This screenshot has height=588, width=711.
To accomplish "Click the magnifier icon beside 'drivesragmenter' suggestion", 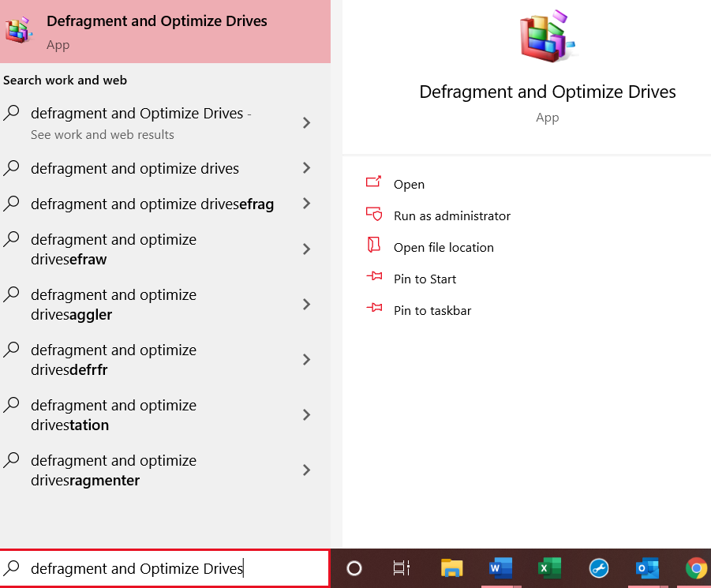I will click(x=11, y=460).
